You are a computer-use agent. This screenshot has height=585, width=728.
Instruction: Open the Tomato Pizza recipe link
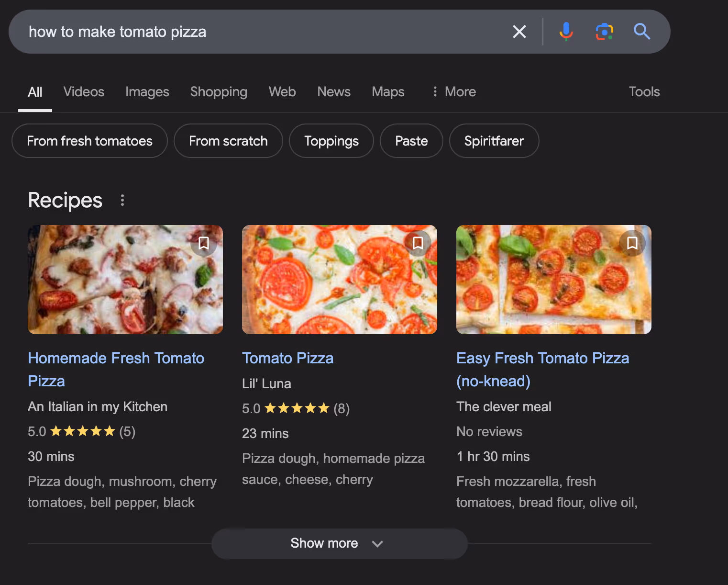tap(288, 358)
